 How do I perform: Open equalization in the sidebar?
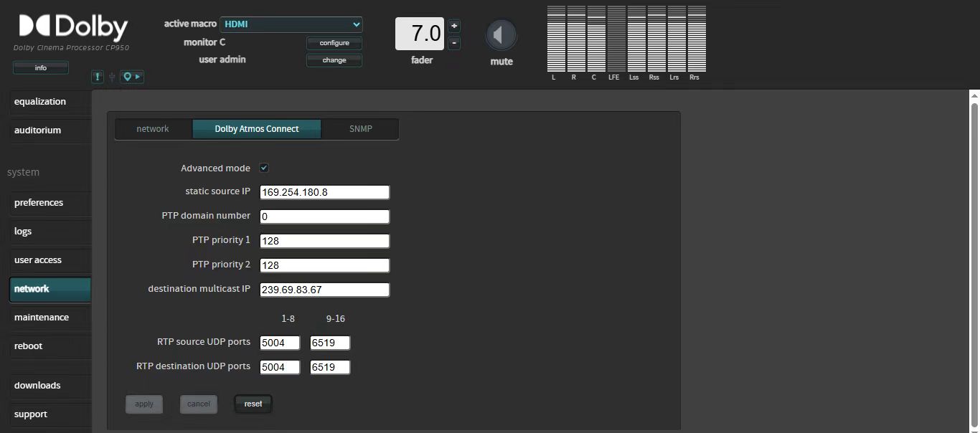point(50,102)
